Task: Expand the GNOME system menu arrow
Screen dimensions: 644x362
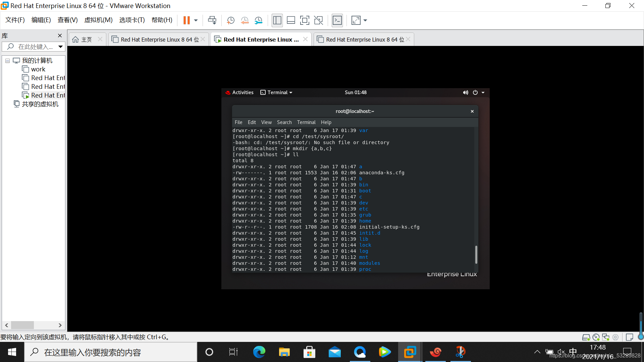Action: click(x=483, y=93)
